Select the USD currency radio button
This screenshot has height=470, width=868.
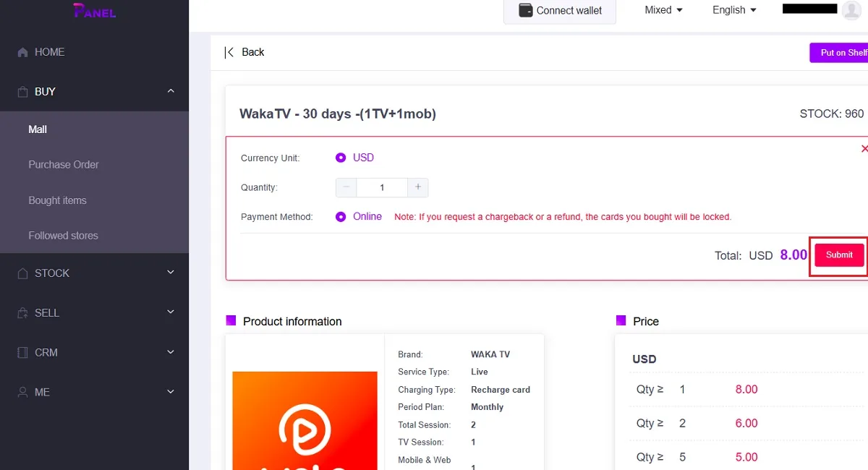pyautogui.click(x=341, y=158)
